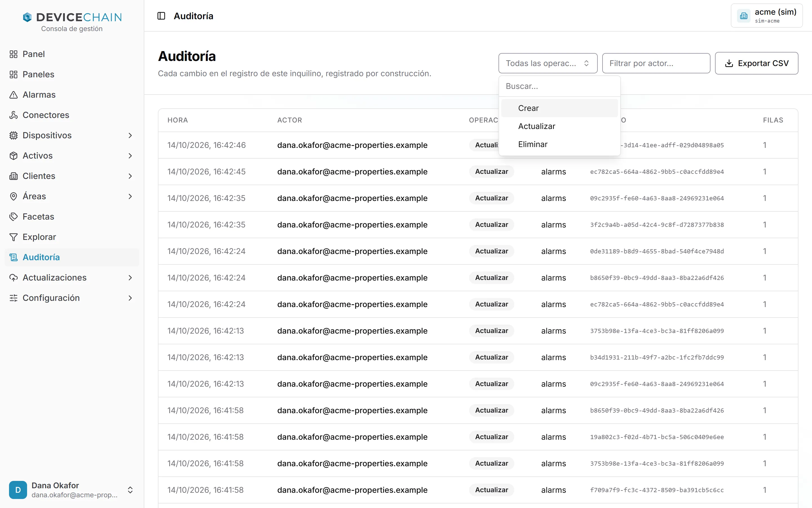
Task: Click the Dana Okafor avatar
Action: click(18, 490)
